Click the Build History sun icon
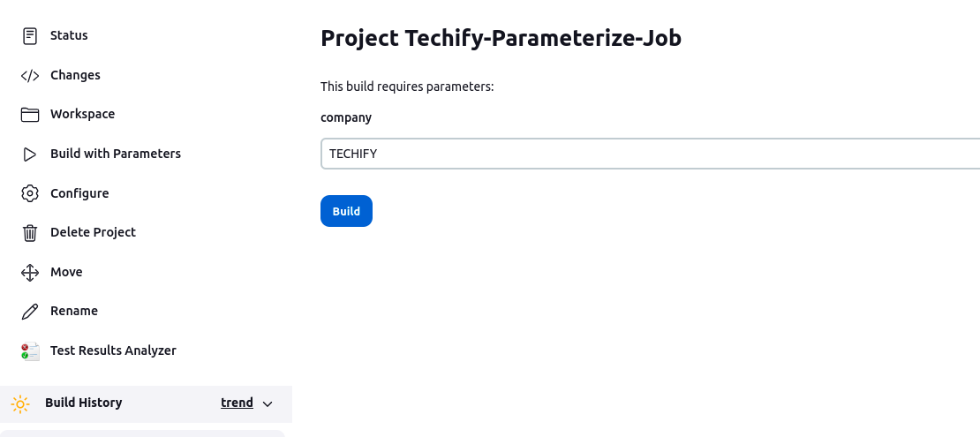 pyautogui.click(x=20, y=403)
